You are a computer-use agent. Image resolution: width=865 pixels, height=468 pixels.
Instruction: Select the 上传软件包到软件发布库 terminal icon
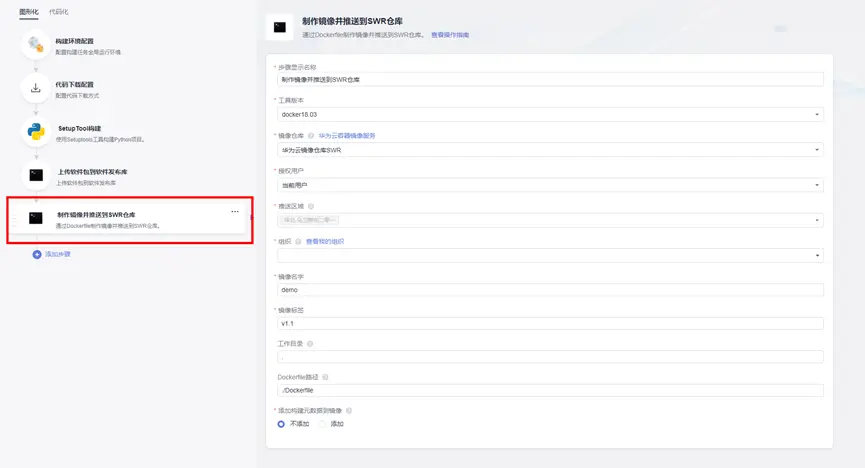(x=36, y=175)
